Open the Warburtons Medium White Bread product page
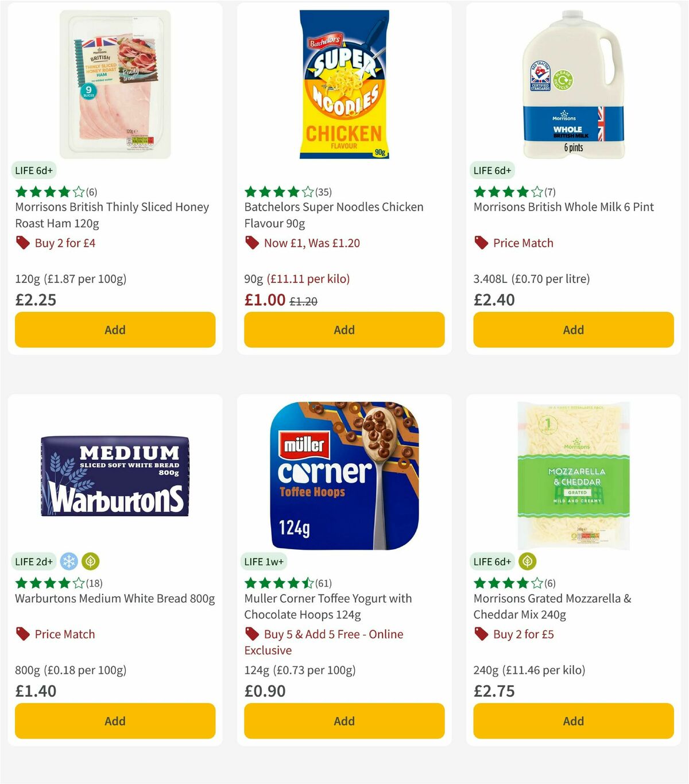The height and width of the screenshot is (784, 689). [114, 598]
